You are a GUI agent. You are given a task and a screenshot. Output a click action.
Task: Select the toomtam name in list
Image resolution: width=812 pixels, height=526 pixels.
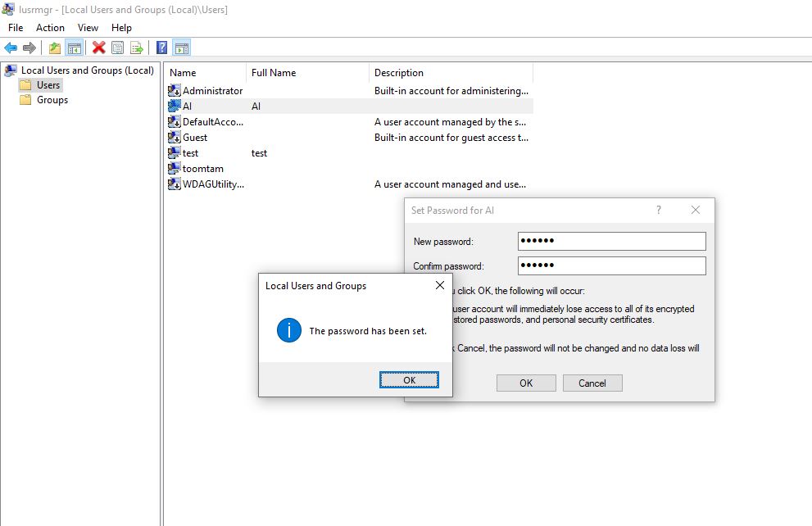pyautogui.click(x=203, y=168)
